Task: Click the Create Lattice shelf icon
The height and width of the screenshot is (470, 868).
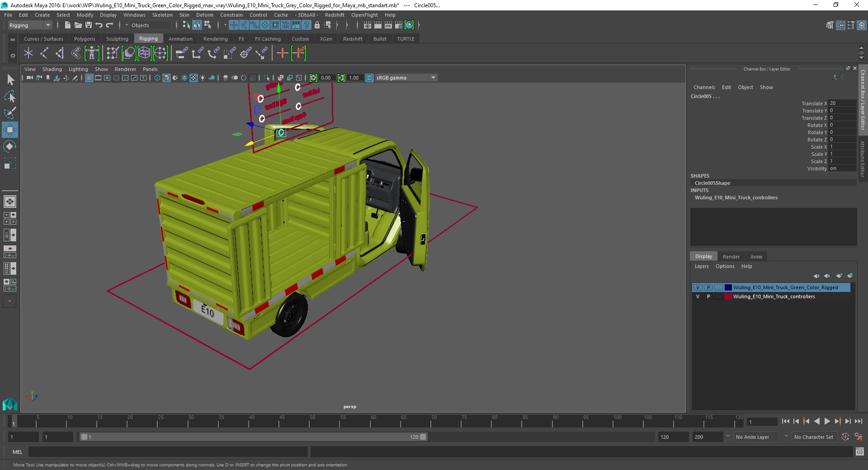Action: click(144, 53)
